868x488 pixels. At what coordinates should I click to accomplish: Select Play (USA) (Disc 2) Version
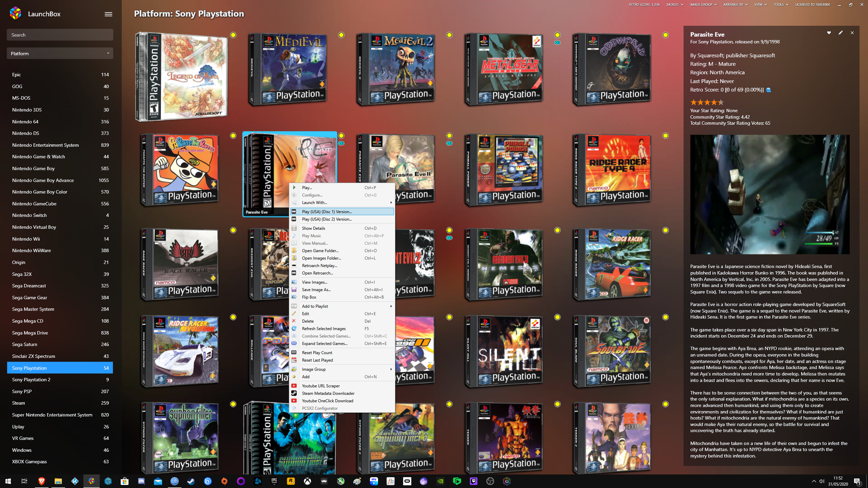coord(327,219)
